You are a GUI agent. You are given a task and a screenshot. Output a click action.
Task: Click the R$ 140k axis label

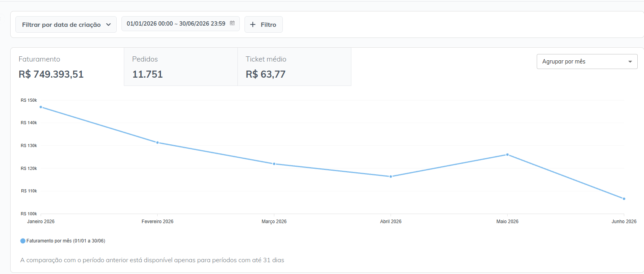(29, 123)
